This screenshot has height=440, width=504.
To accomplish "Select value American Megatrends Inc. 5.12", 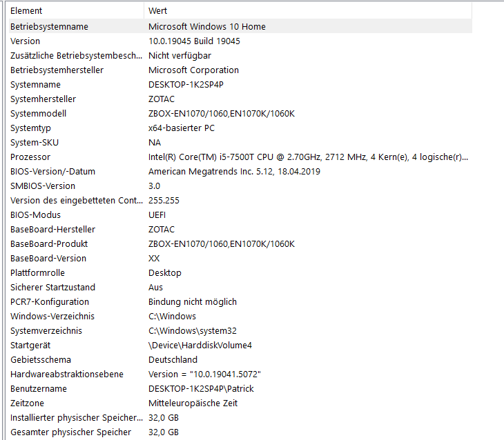I will 234,171.
